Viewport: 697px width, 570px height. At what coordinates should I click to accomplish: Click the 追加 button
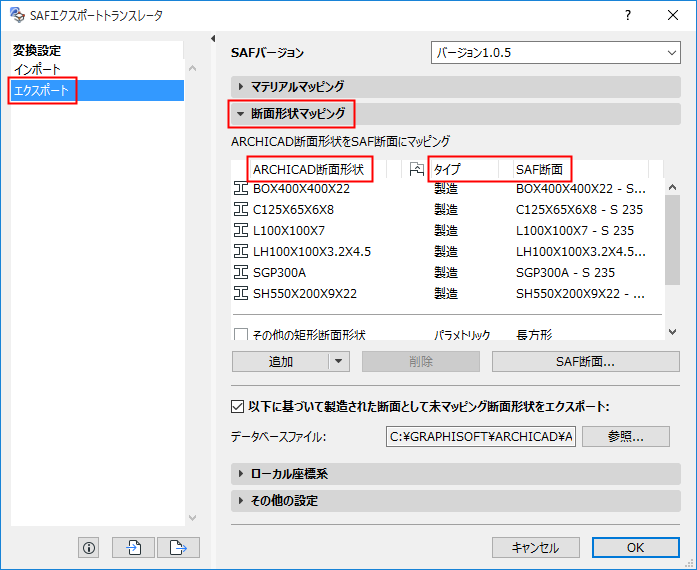[x=280, y=361]
